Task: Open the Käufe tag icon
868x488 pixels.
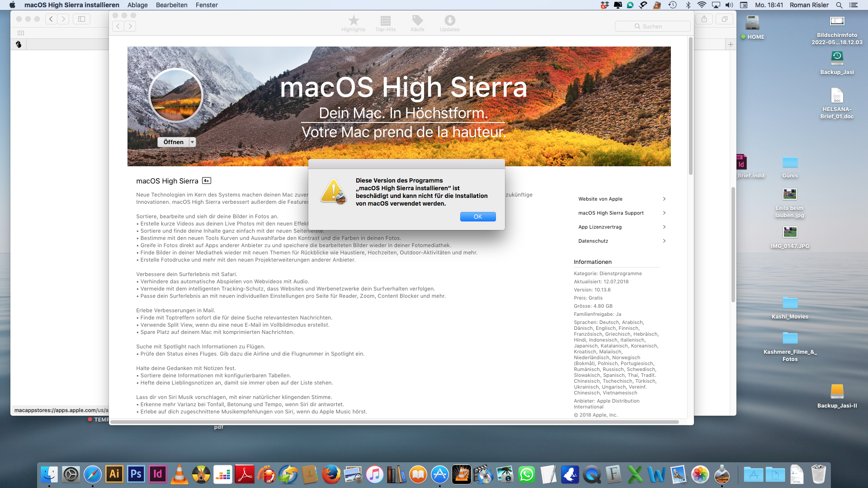Action: (x=417, y=21)
